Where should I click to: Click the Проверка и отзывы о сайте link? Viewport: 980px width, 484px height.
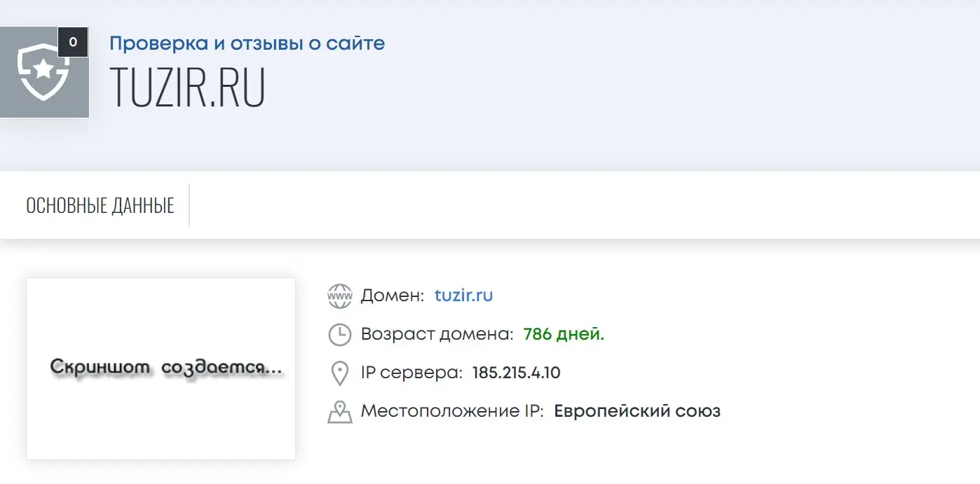tap(247, 43)
